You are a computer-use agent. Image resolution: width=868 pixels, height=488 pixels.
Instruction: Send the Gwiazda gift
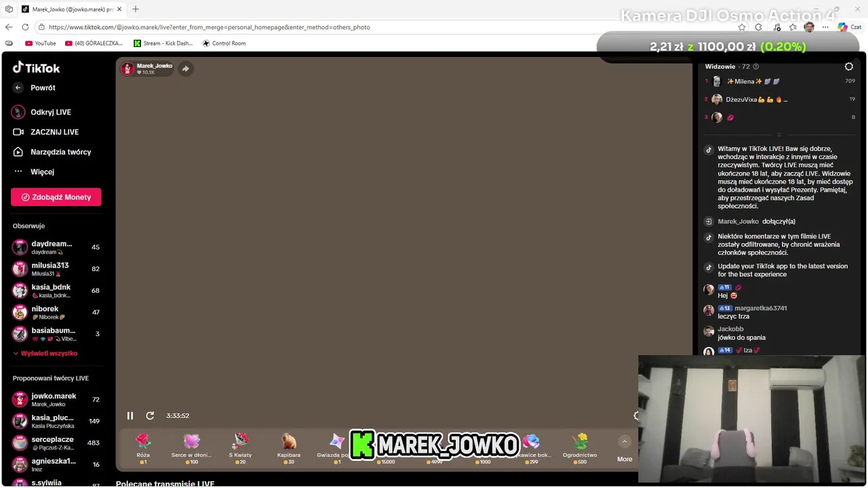(x=334, y=449)
